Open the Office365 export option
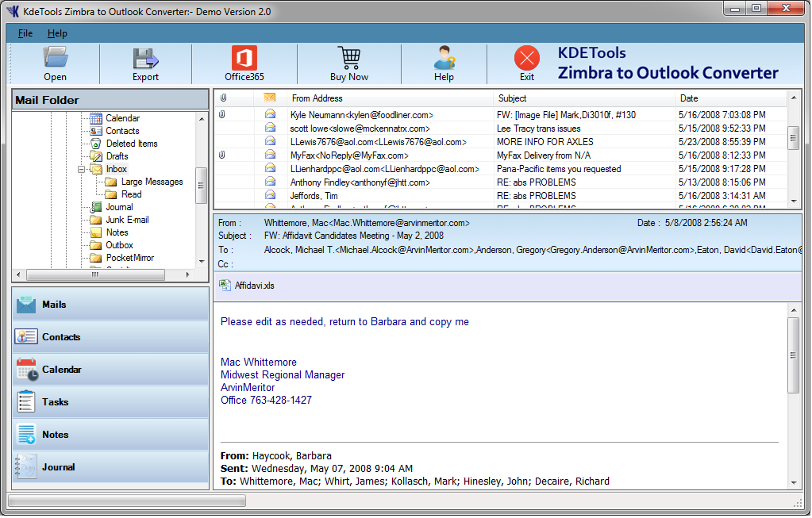The width and height of the screenshot is (812, 518). coord(244,58)
